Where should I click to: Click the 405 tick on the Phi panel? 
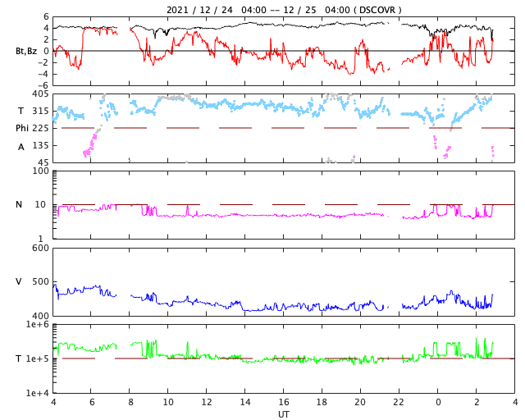(40, 94)
